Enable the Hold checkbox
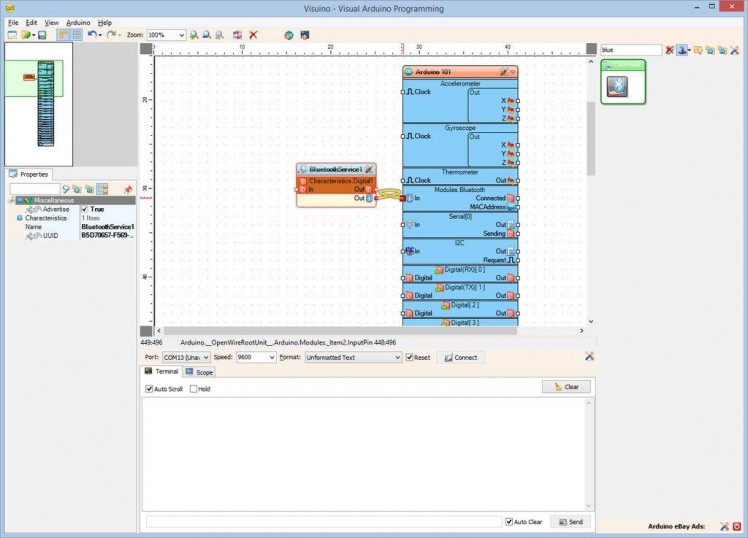Viewport: 748px width, 538px height. pos(194,389)
